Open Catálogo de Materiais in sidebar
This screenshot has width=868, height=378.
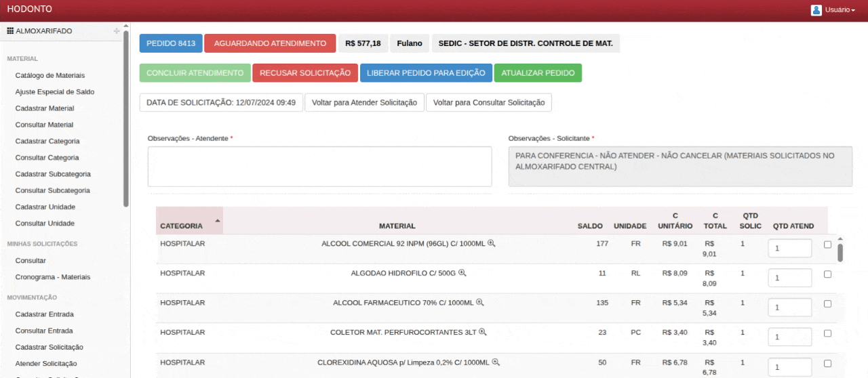pos(50,75)
